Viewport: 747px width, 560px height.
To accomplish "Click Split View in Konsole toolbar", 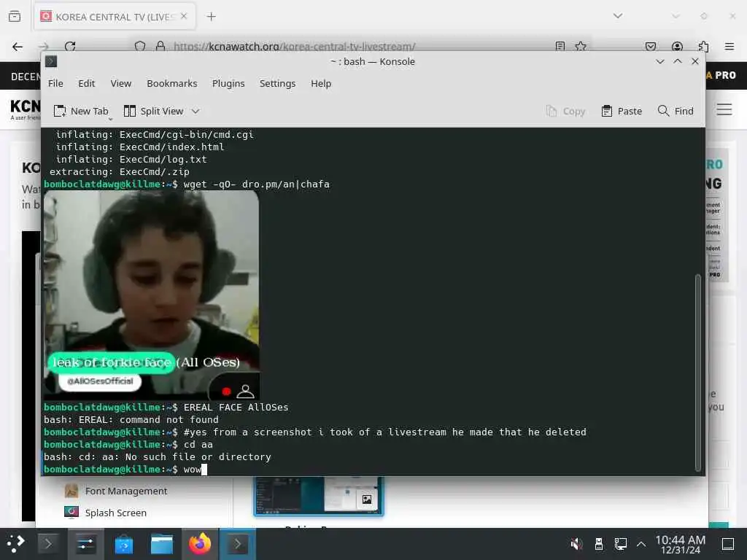I will (x=154, y=111).
